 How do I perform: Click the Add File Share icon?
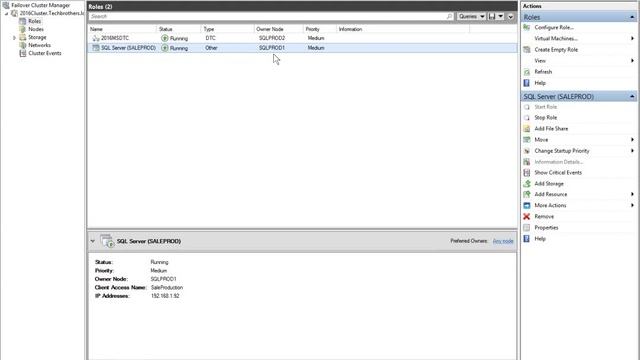[527, 129]
